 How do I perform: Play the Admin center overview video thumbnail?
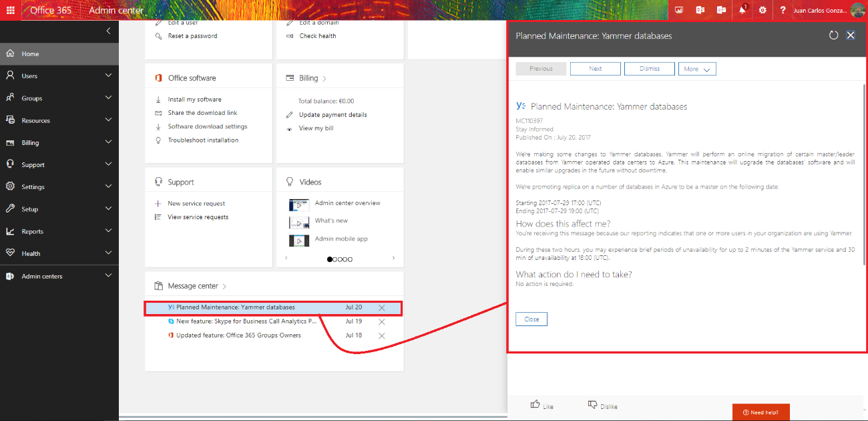299,204
